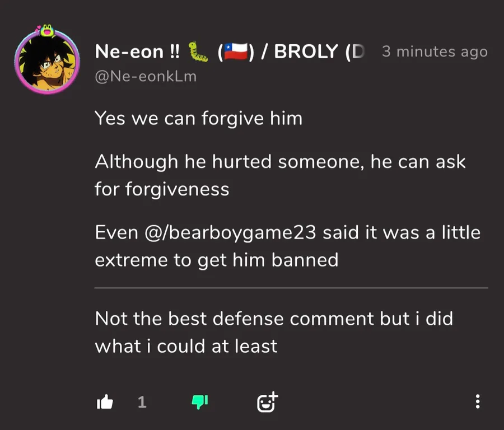The image size is (504, 430).
Task: Click the 'Yes we can forgive him' line
Action: 198,119
